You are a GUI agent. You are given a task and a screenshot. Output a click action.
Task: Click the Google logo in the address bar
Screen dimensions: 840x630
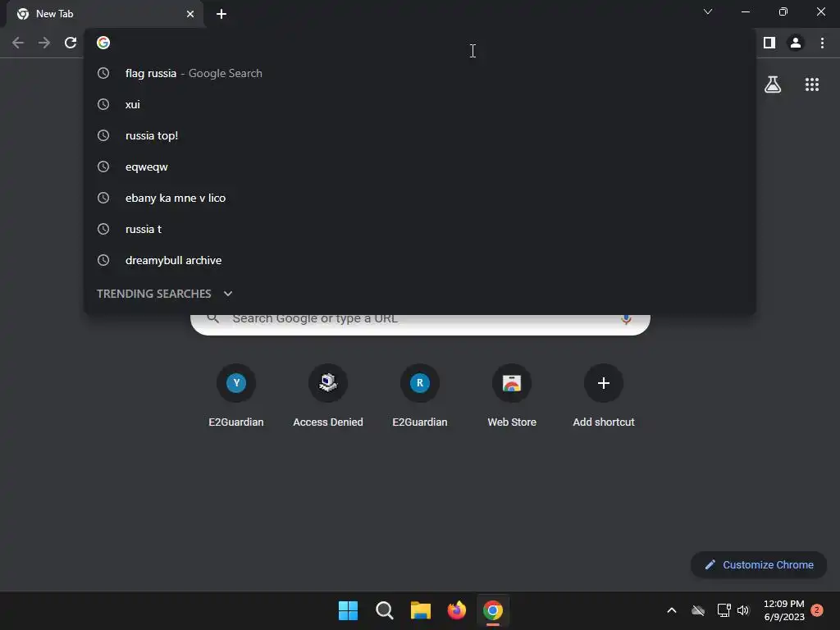[x=103, y=43]
